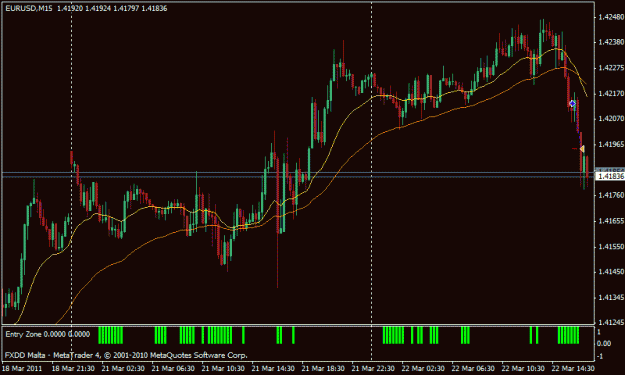Click the 1.41345 price axis label
The height and width of the screenshot is (375, 625).
click(611, 297)
